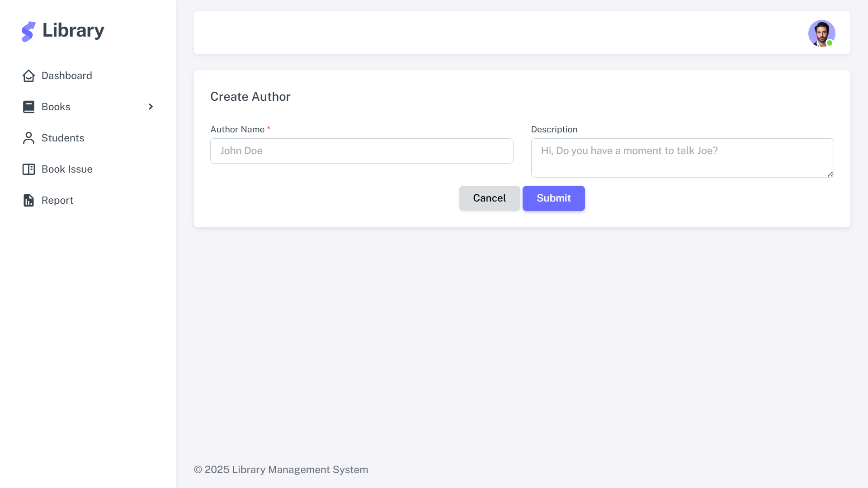The height and width of the screenshot is (488, 868).
Task: Click the Description label
Action: click(554, 130)
